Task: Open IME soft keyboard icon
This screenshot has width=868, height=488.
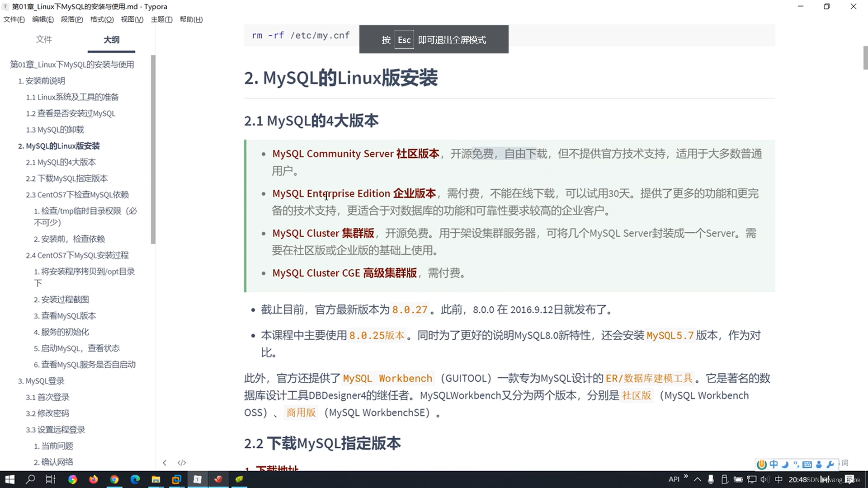Action: tap(807, 465)
